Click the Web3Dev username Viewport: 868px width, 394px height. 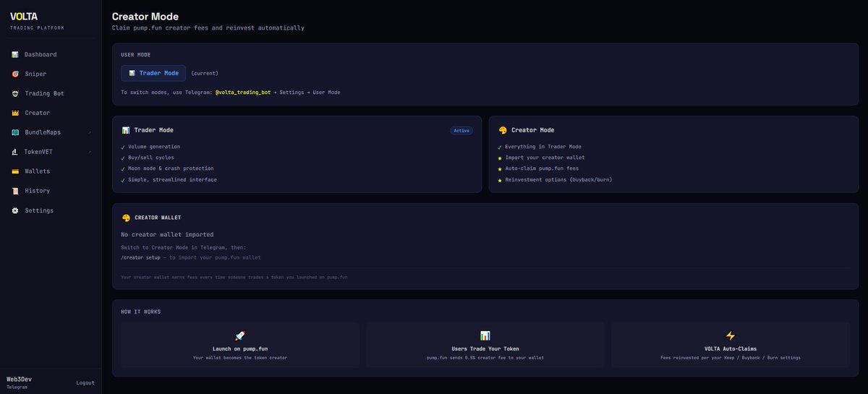pyautogui.click(x=20, y=379)
